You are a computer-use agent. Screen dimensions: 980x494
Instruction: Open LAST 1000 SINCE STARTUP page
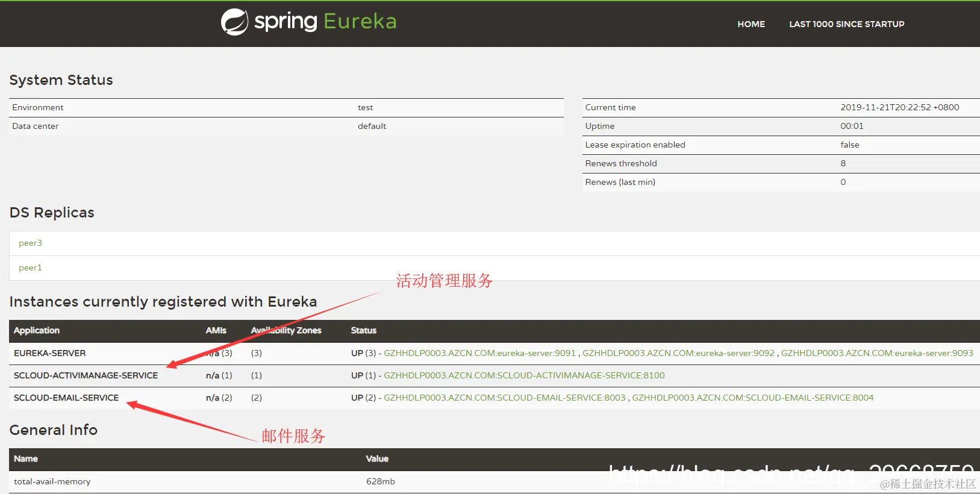[x=847, y=24]
